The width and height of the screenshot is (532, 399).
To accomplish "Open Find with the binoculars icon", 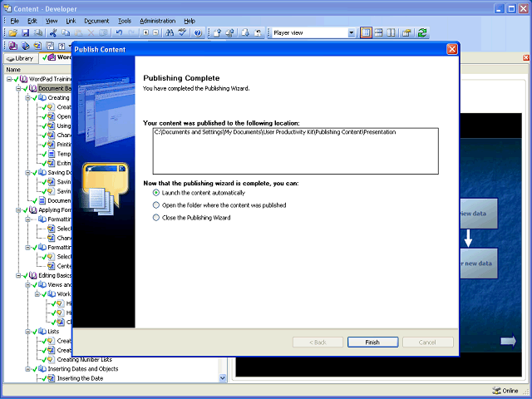I will [170, 33].
